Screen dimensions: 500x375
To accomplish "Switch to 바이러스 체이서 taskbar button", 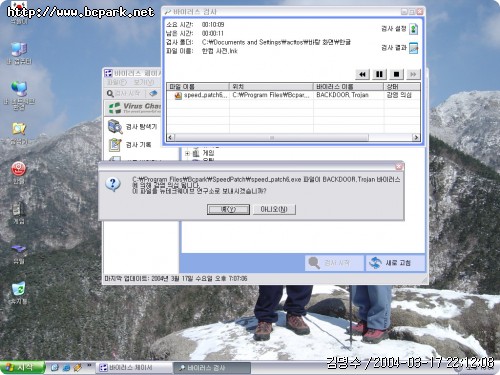I will pos(133,368).
